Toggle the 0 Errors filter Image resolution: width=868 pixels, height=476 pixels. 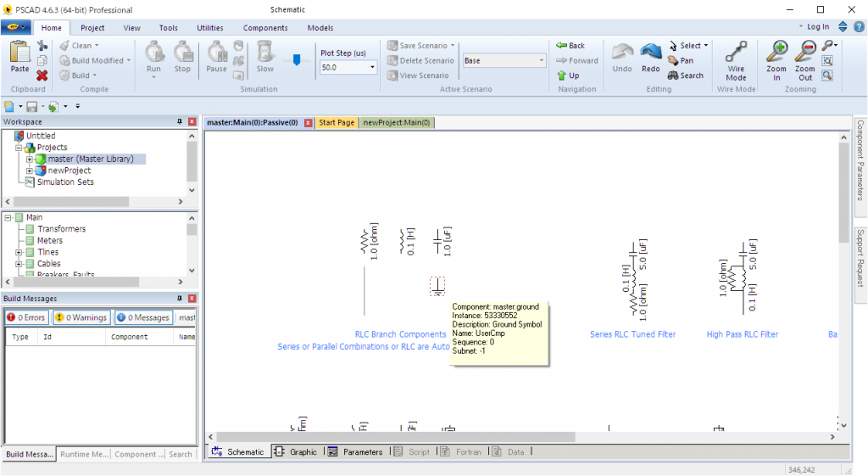click(25, 317)
